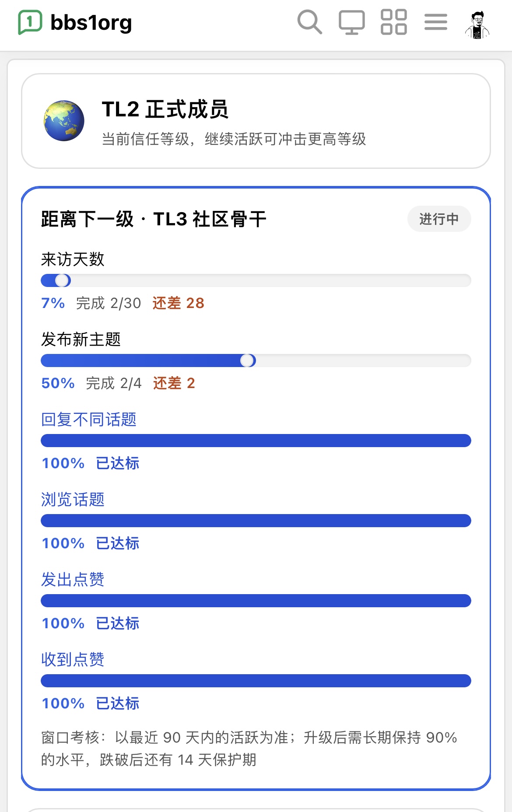Open the hamburger menu icon

(x=436, y=22)
